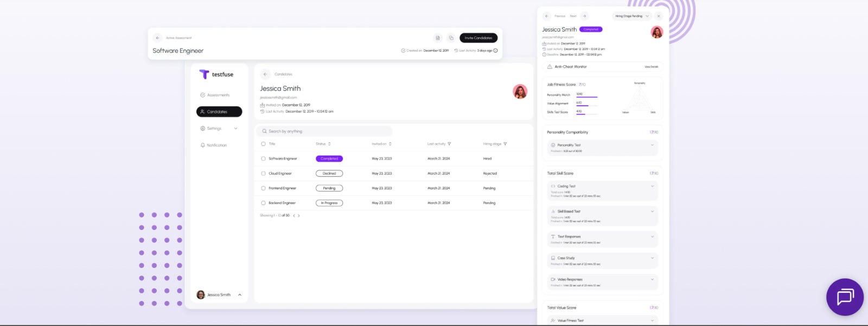
Task: Expand the Settings menu chevron
Action: 235,129
